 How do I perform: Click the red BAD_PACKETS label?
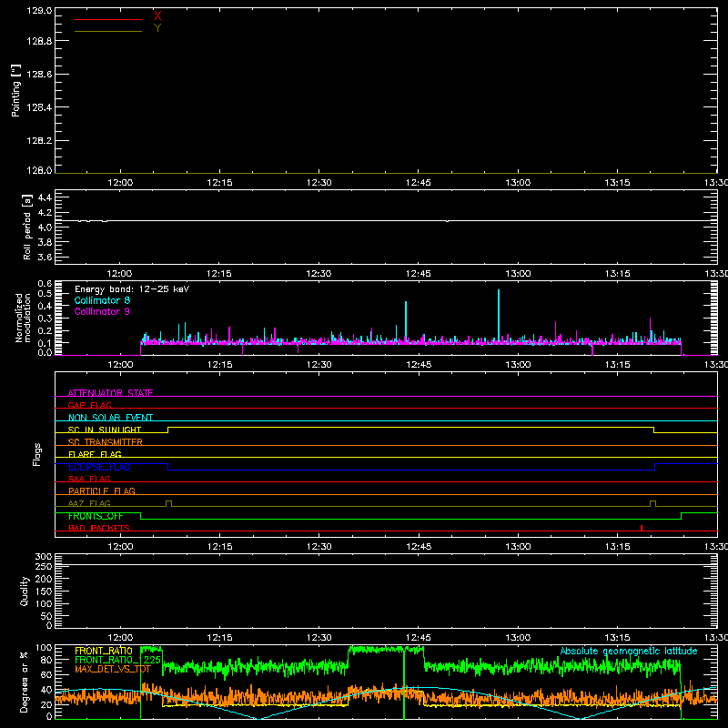(99, 528)
